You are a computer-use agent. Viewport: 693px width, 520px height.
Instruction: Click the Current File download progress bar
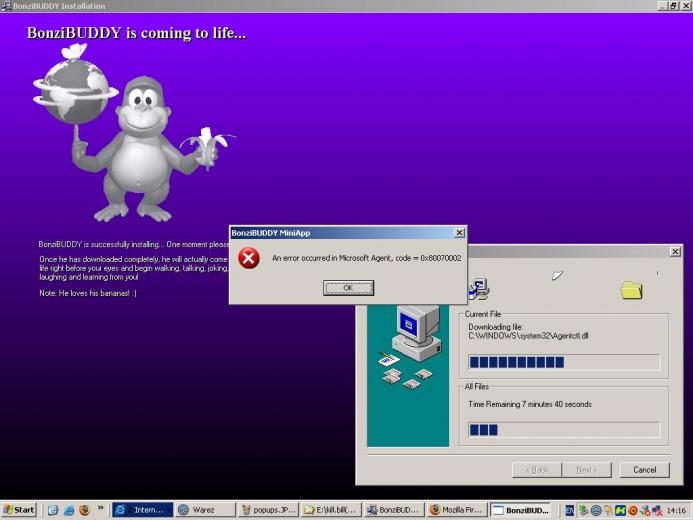point(564,362)
